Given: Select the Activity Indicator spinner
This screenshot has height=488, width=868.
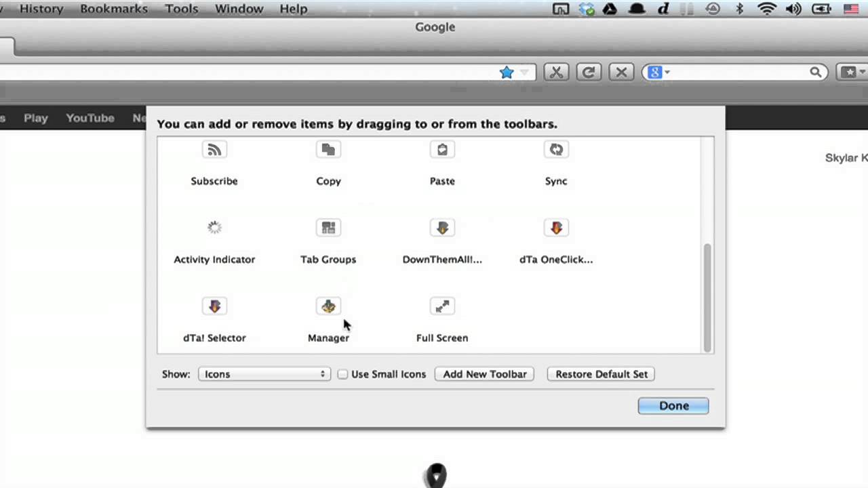Looking at the screenshot, I should 214,228.
